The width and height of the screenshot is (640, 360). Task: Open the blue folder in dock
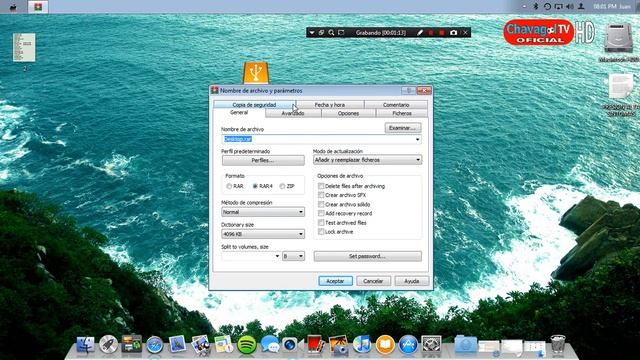[465, 345]
